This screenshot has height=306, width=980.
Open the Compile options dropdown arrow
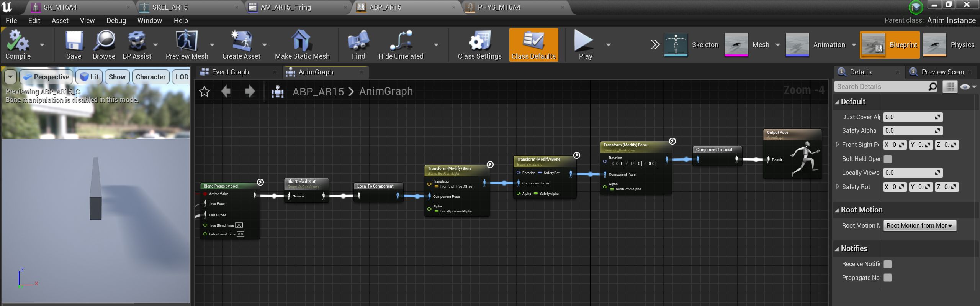tap(42, 45)
